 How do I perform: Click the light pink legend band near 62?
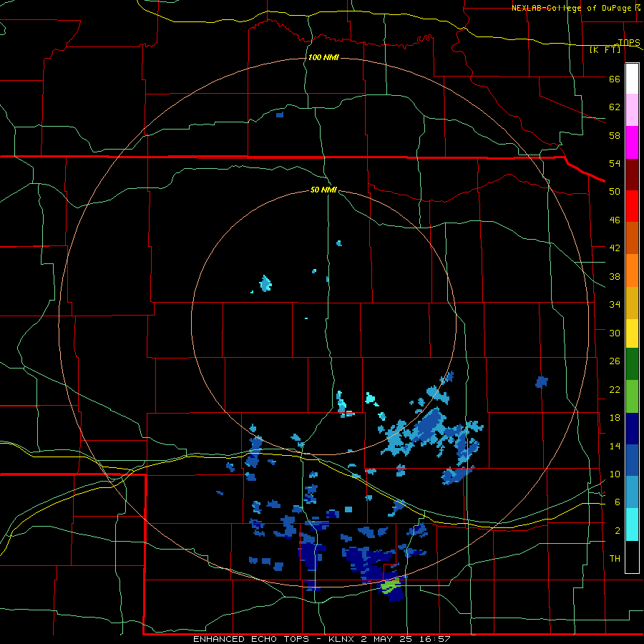coord(632,110)
